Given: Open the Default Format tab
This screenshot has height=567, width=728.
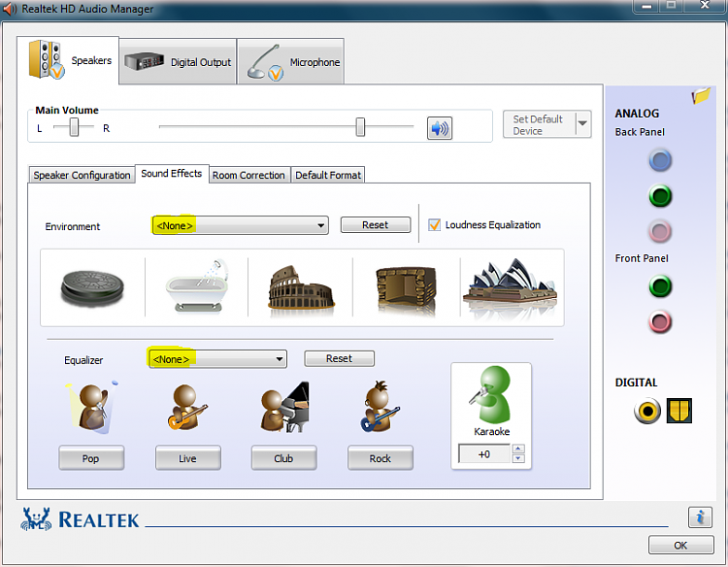Looking at the screenshot, I should 328,175.
